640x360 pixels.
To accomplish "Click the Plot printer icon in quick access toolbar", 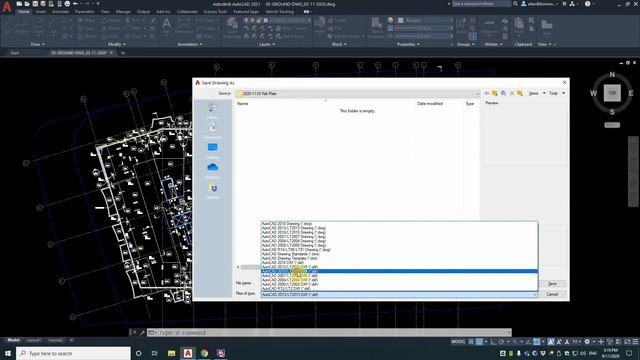I will tap(67, 4).
